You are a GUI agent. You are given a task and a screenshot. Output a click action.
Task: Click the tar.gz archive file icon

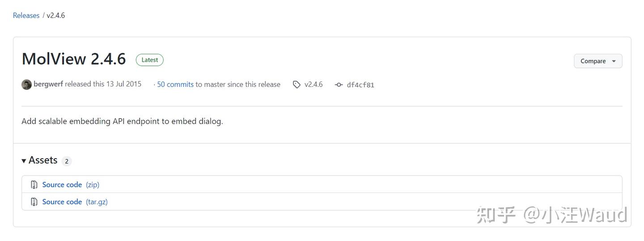point(34,202)
